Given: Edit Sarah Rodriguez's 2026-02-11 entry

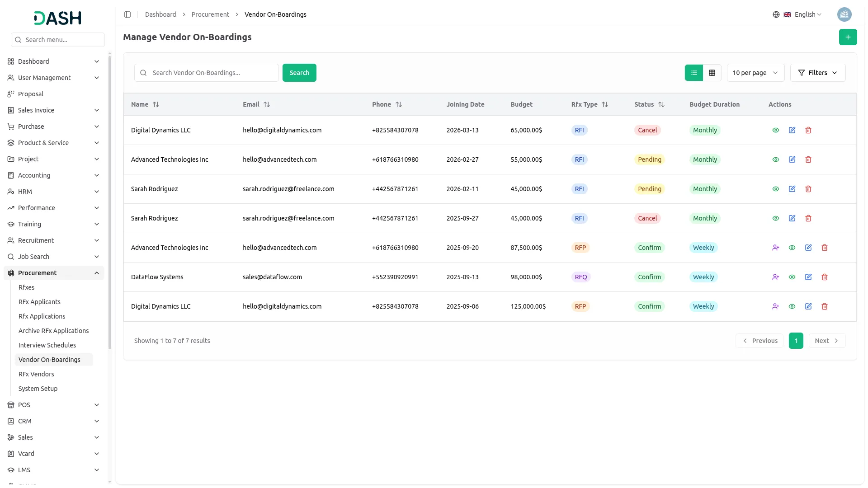Looking at the screenshot, I should [x=792, y=189].
